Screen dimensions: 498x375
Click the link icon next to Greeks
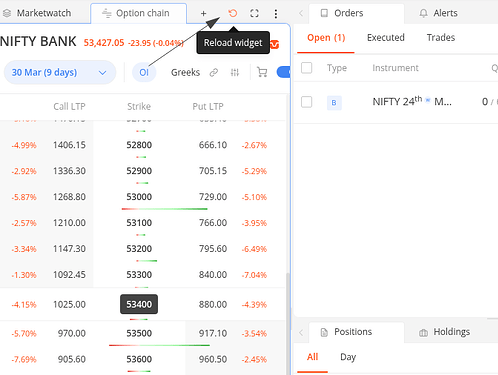(214, 72)
